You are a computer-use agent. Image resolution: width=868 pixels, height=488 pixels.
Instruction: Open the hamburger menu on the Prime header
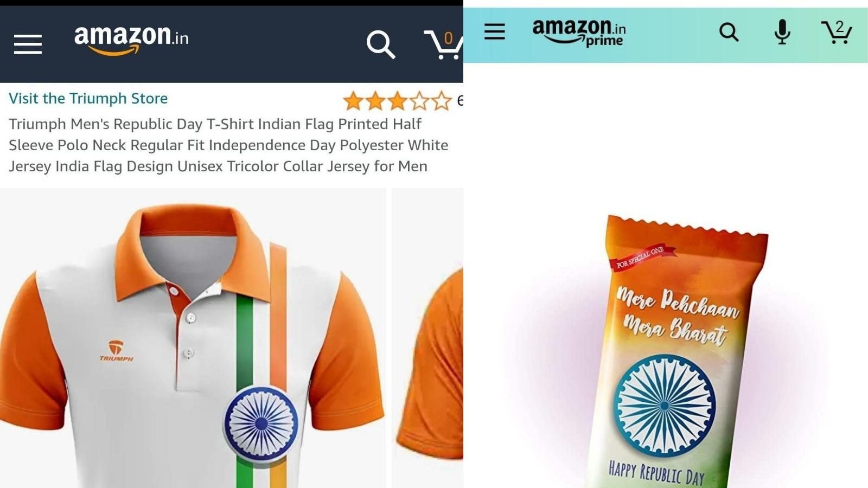coord(494,31)
